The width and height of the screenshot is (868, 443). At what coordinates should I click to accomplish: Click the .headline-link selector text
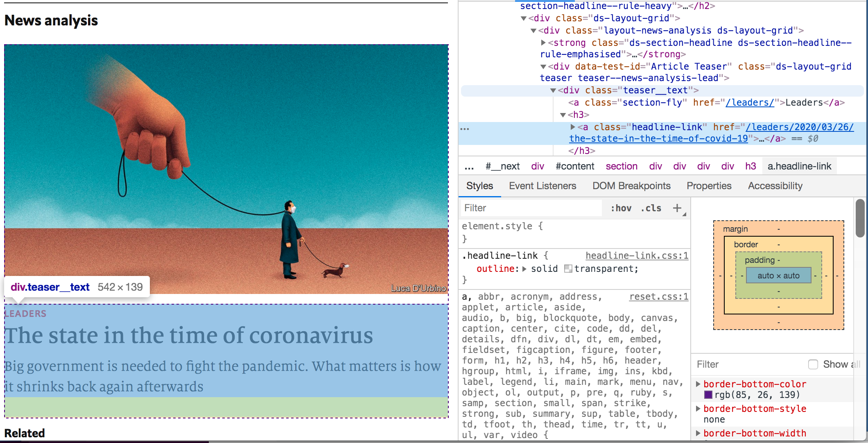pos(500,255)
